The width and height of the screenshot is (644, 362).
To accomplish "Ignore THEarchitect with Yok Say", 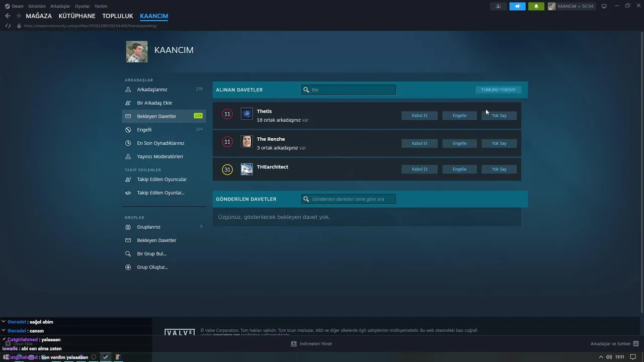I will tap(499, 169).
